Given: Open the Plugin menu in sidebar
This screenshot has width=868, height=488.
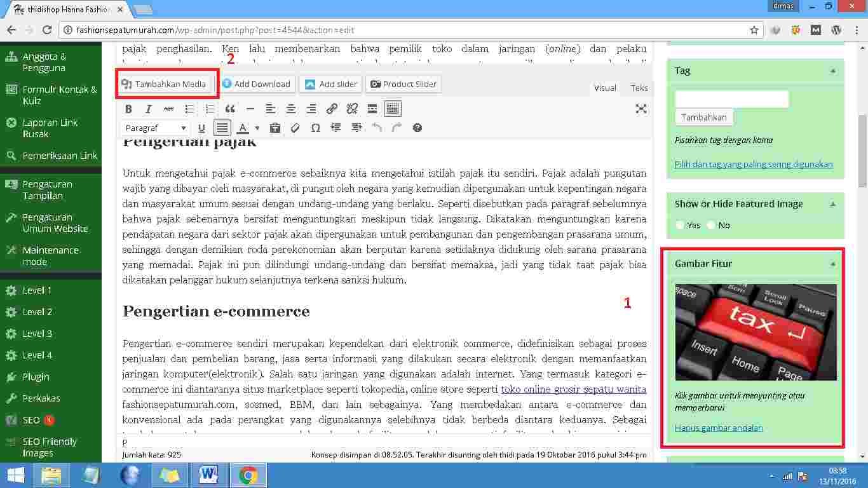Looking at the screenshot, I should point(36,377).
